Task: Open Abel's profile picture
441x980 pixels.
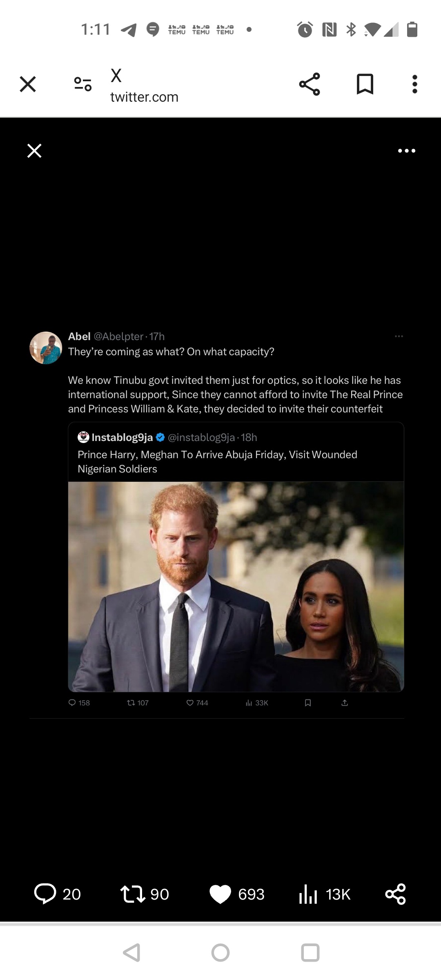Action: click(x=46, y=347)
